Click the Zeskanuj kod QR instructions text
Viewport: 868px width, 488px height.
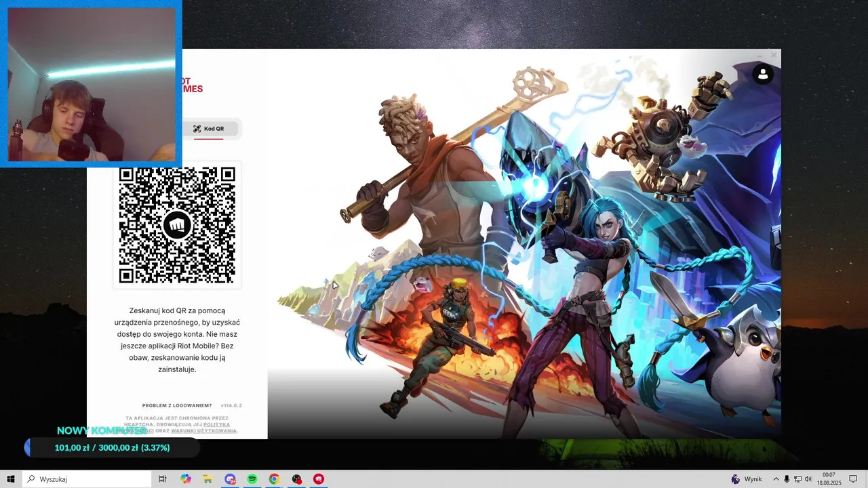click(x=177, y=340)
